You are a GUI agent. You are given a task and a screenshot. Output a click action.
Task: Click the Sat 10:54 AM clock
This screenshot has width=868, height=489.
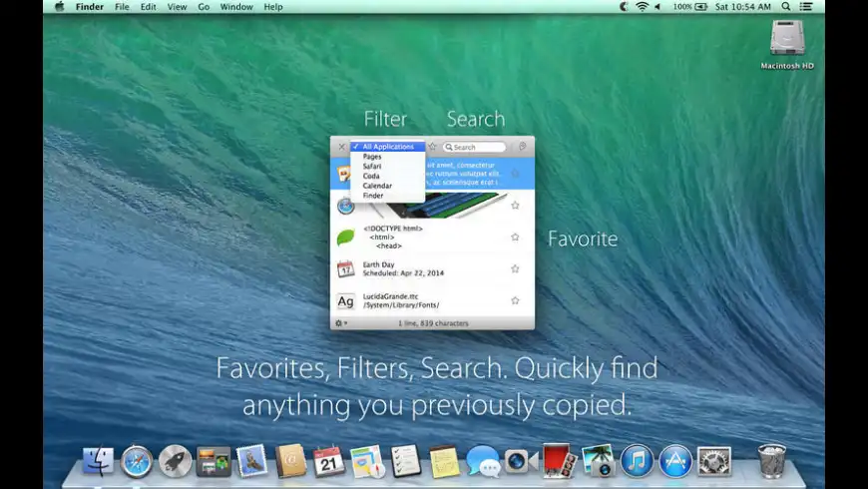(x=743, y=7)
